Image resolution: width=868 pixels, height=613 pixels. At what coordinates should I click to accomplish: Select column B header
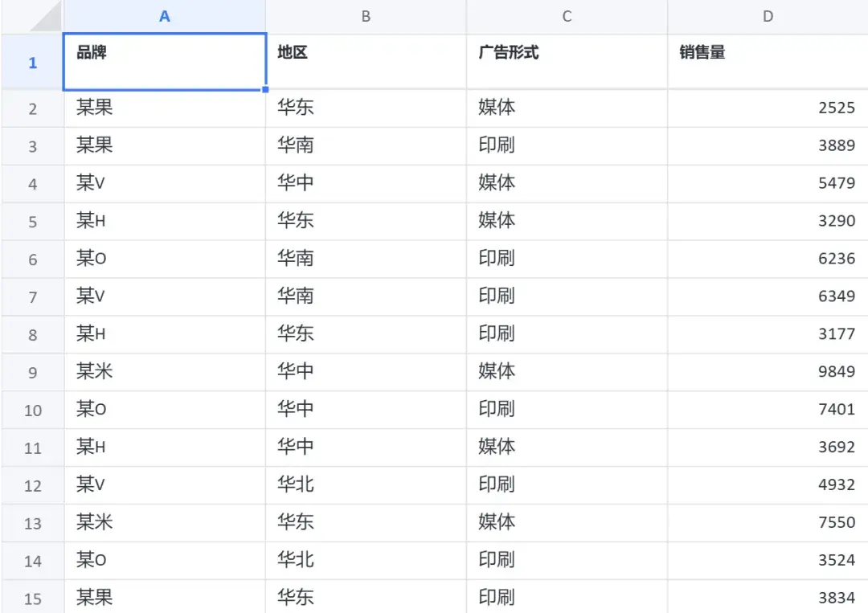pyautogui.click(x=366, y=17)
